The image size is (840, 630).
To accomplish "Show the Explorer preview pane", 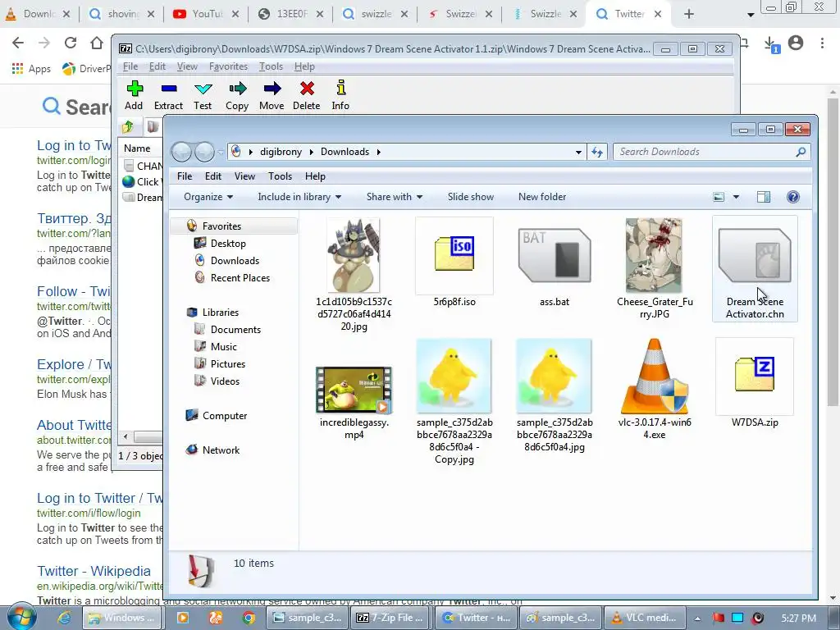I will (x=764, y=197).
